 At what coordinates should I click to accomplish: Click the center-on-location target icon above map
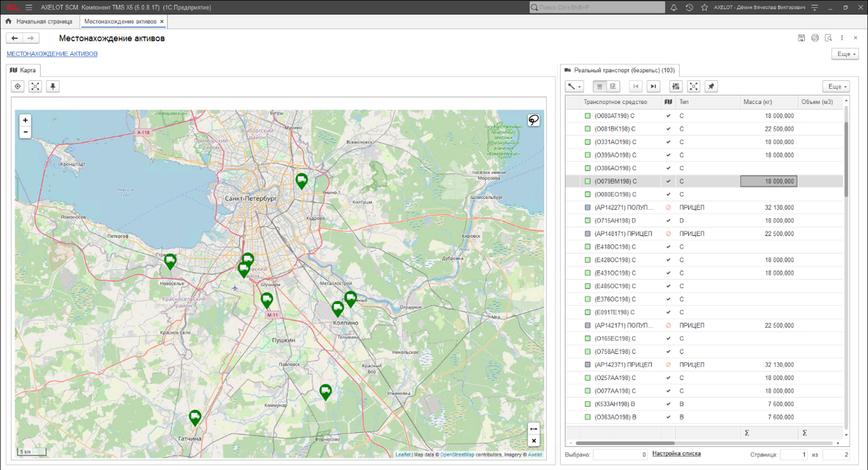[18, 86]
